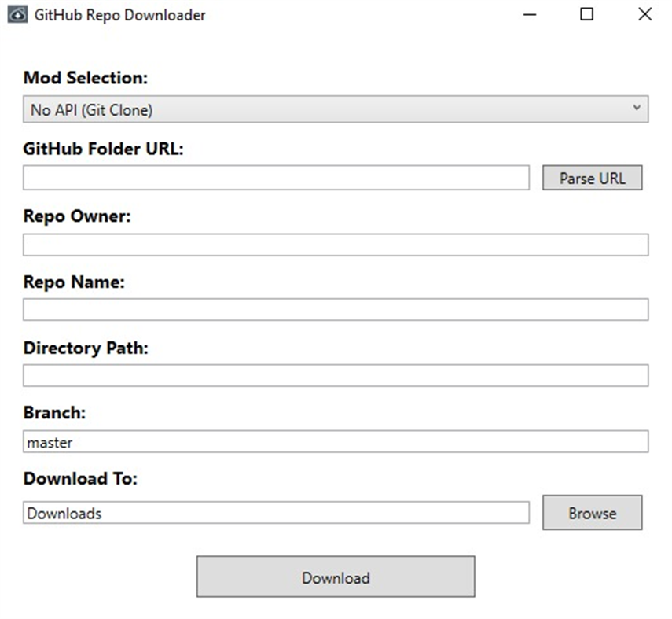Image resolution: width=672 pixels, height=619 pixels.
Task: Click the Download To label
Action: [80, 478]
